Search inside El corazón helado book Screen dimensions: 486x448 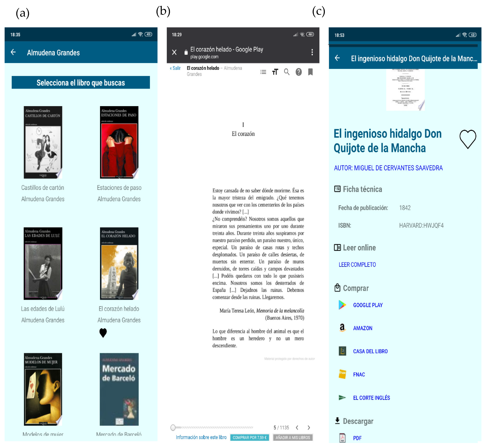pos(287,72)
